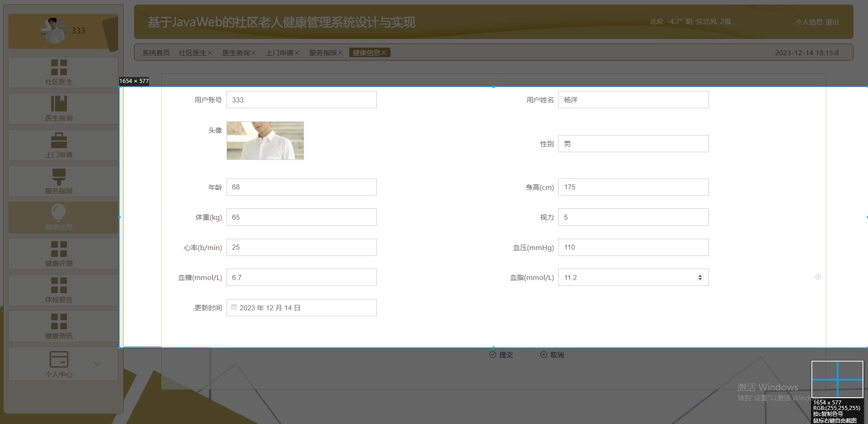Switch to 医生咨询 tab

click(236, 53)
